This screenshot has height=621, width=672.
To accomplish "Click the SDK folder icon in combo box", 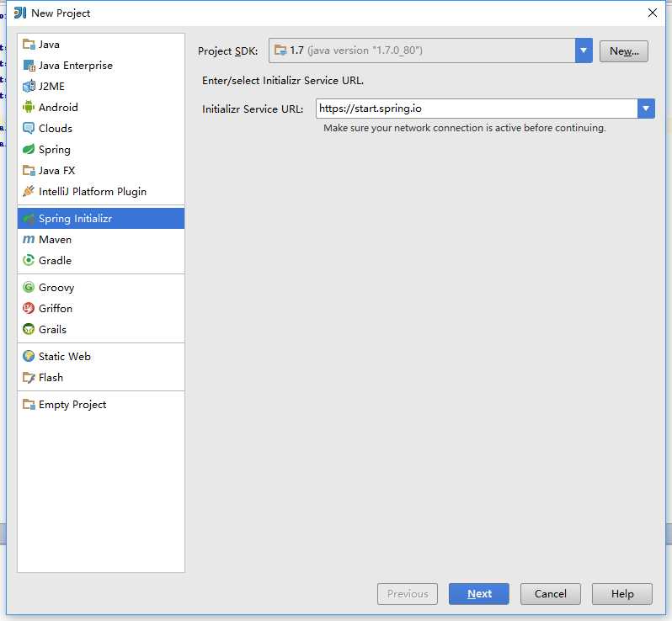I will point(280,50).
